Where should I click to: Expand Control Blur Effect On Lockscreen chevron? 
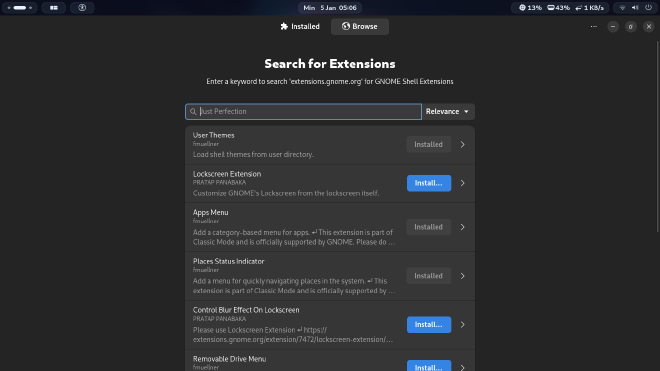click(x=462, y=325)
